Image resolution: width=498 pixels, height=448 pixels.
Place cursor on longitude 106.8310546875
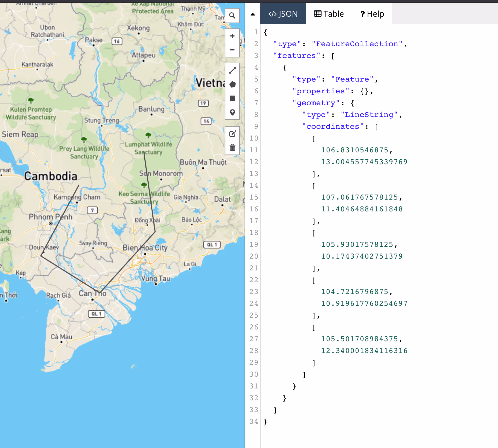pos(355,150)
